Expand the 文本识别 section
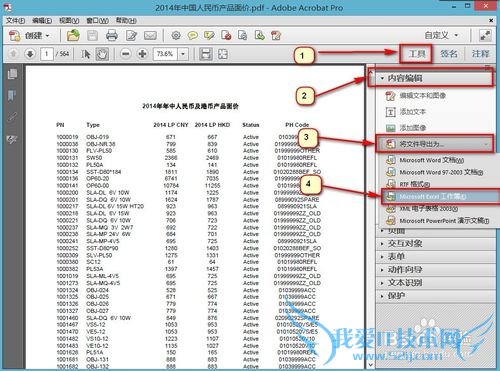500x371 pixels. (436, 283)
